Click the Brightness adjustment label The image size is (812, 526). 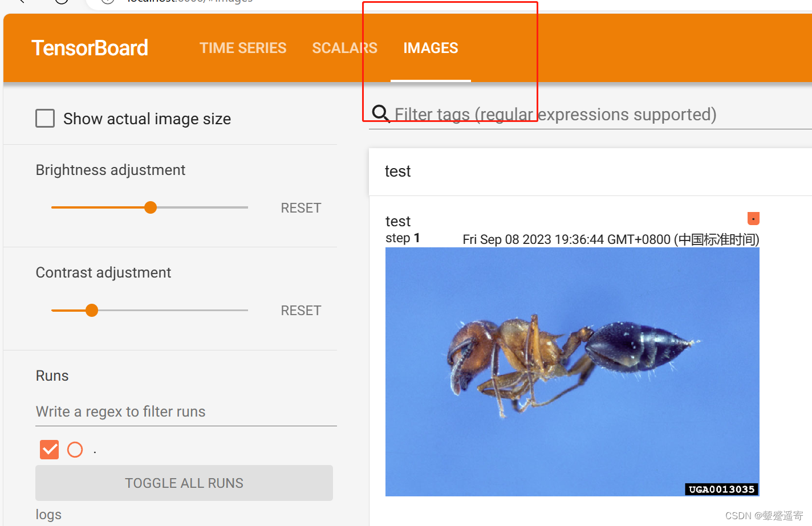tap(111, 170)
